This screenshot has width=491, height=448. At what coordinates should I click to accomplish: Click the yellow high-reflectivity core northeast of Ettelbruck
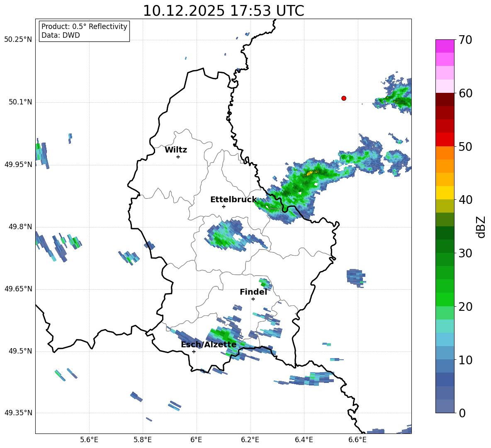310,173
